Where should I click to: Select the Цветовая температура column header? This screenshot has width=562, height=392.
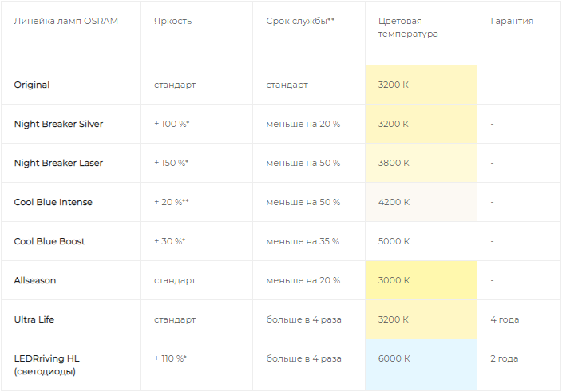408,27
